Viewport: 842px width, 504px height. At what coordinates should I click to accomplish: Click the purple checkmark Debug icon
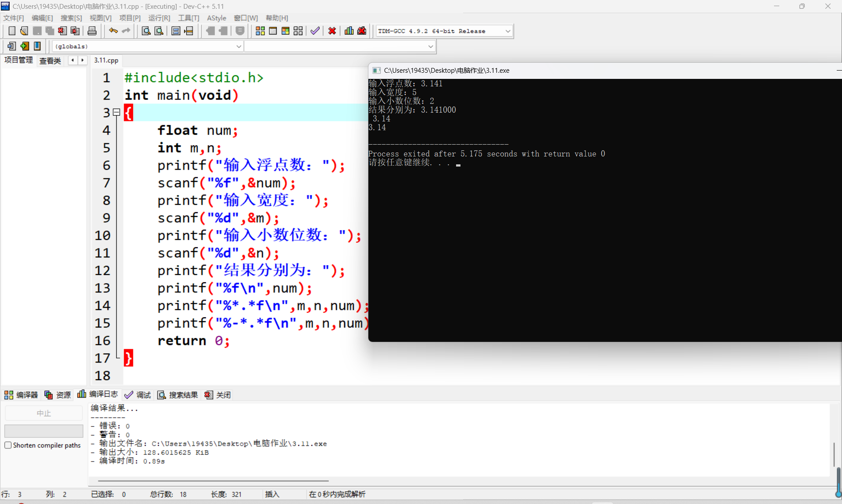point(315,31)
